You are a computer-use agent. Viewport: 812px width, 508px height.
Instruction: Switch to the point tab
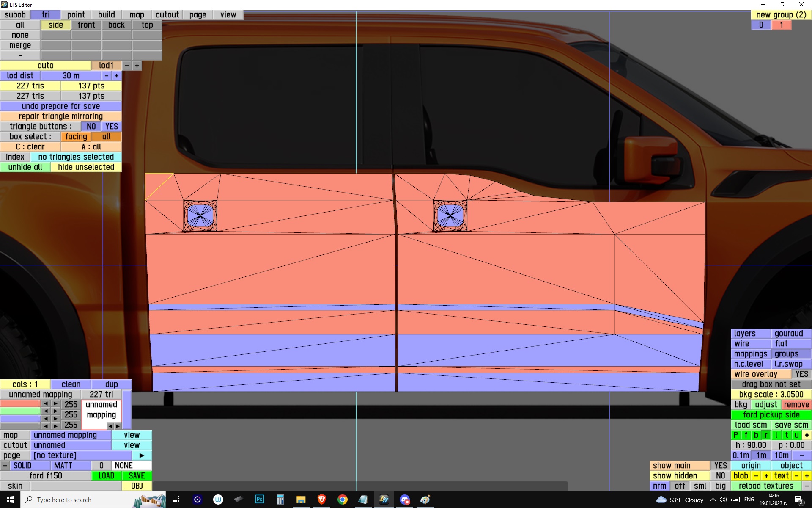point(76,15)
